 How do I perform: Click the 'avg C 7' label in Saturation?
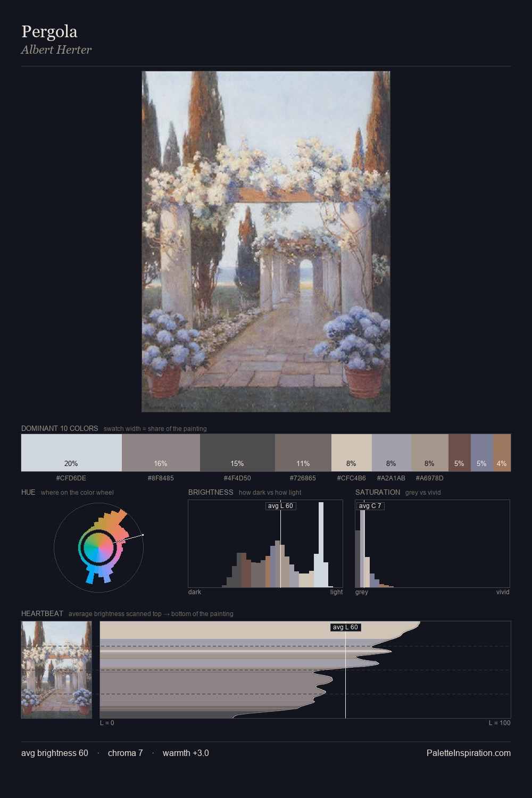coord(370,506)
